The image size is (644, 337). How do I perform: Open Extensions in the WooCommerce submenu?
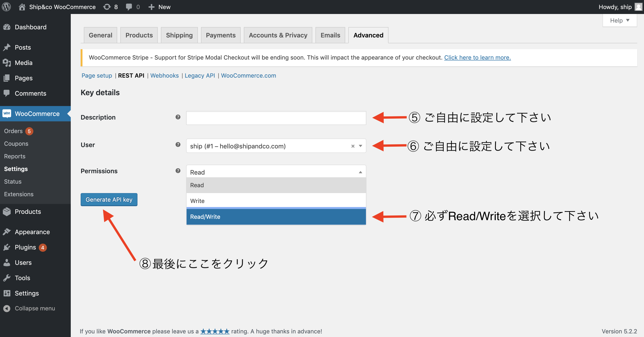[x=18, y=194]
